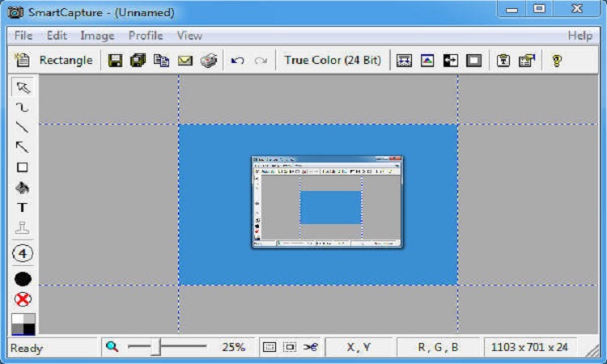Open the True Color (24 Bit) selector
The width and height of the screenshot is (607, 364).
coord(333,61)
